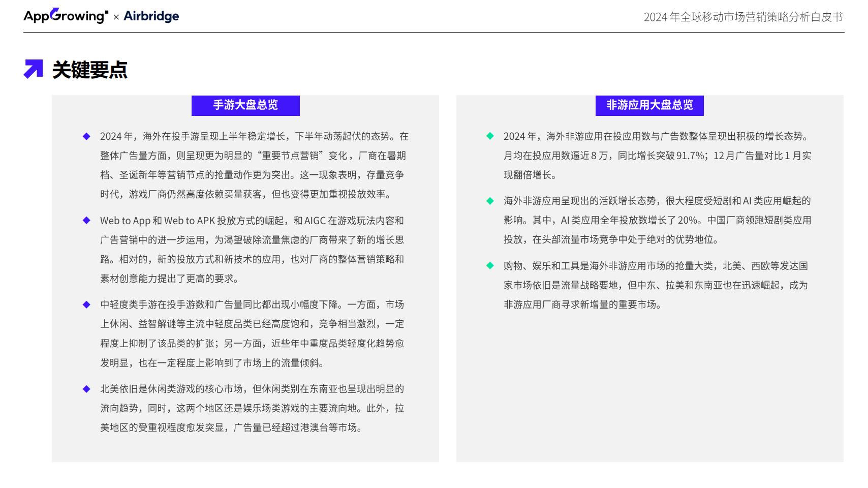The height and width of the screenshot is (488, 868).
Task: Click the 关键要点 heading
Action: (x=90, y=70)
